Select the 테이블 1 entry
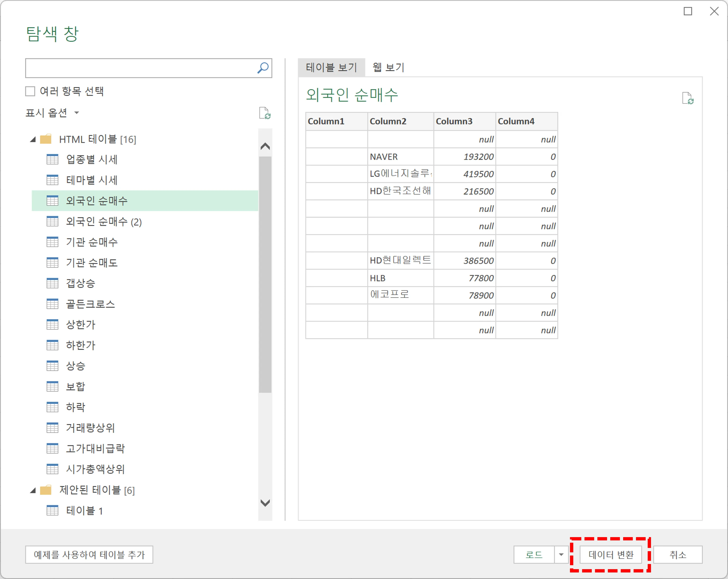Screen dimensions: 728x579 point(145,510)
